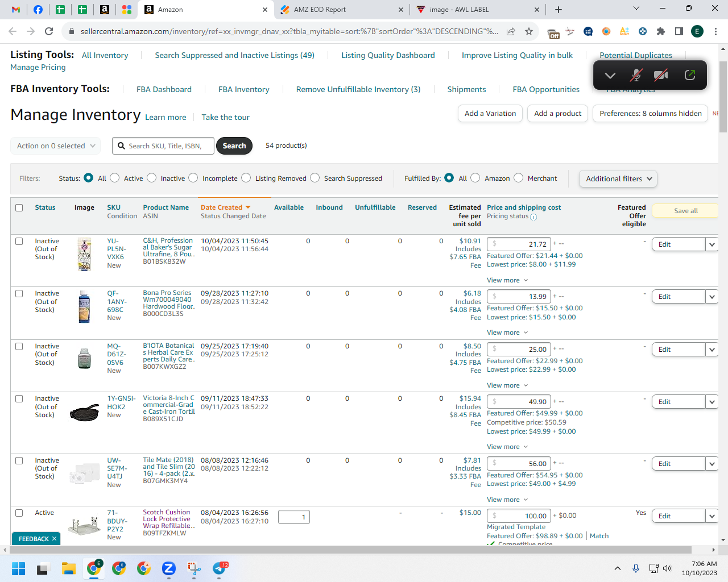Image resolution: width=728 pixels, height=582 pixels.
Task: Open Shipments under FBA Inventory Tools
Action: tap(466, 89)
